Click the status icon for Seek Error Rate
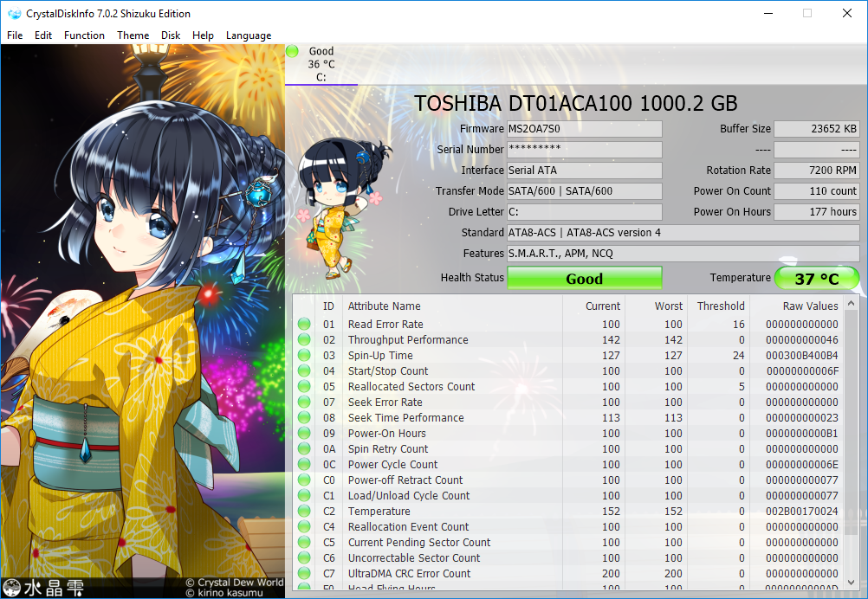 pos(304,403)
